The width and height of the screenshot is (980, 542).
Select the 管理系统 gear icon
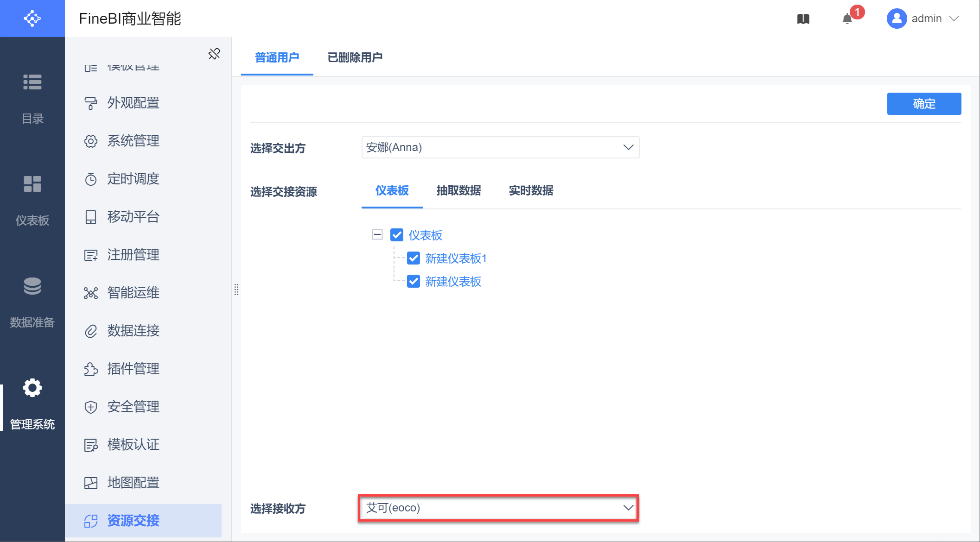click(x=32, y=388)
